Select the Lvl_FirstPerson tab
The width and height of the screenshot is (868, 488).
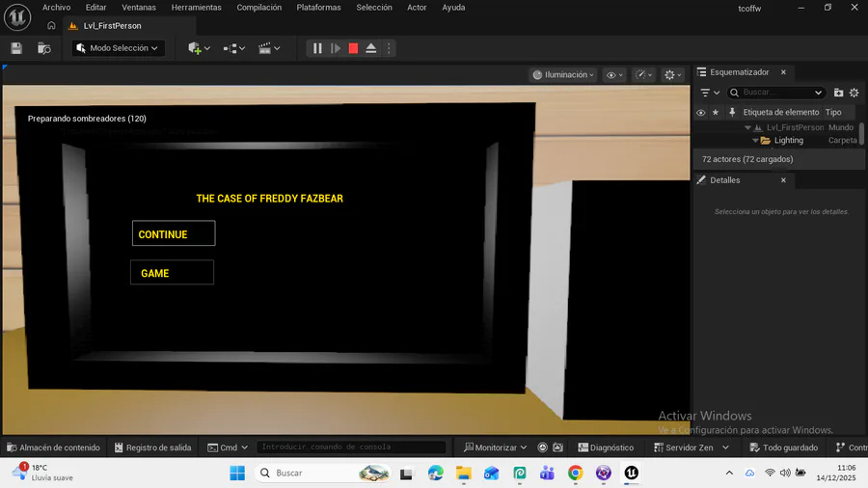112,25
